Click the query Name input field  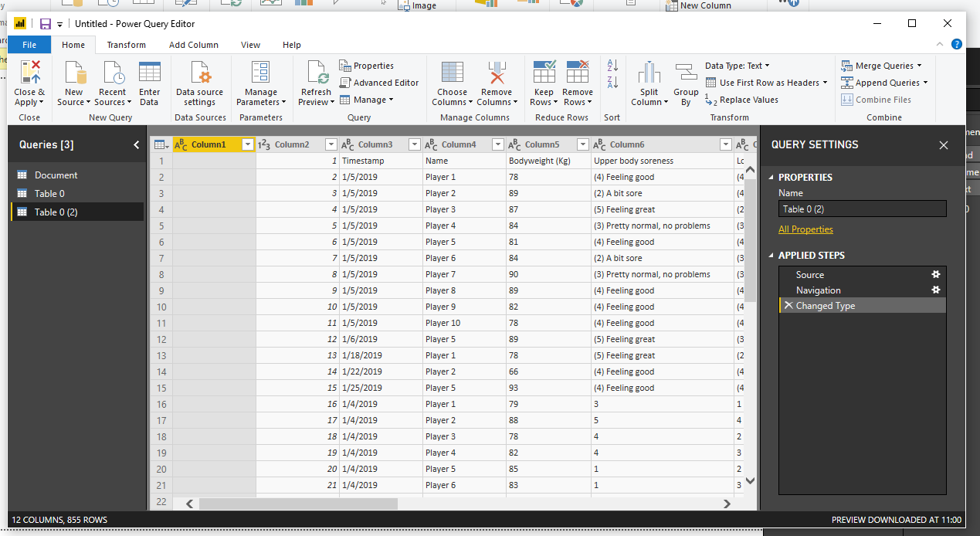(x=862, y=209)
